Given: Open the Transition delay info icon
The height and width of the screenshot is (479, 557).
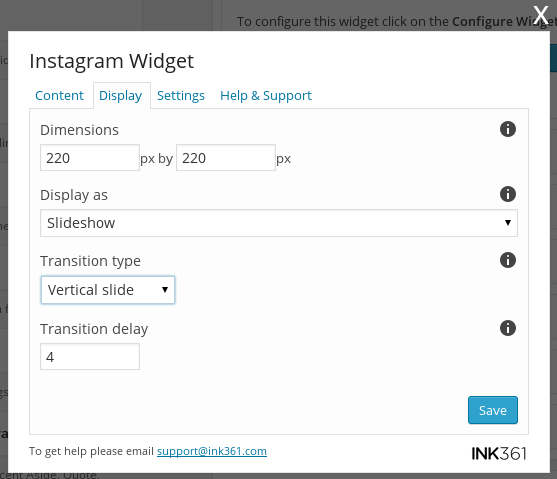Looking at the screenshot, I should 508,328.
